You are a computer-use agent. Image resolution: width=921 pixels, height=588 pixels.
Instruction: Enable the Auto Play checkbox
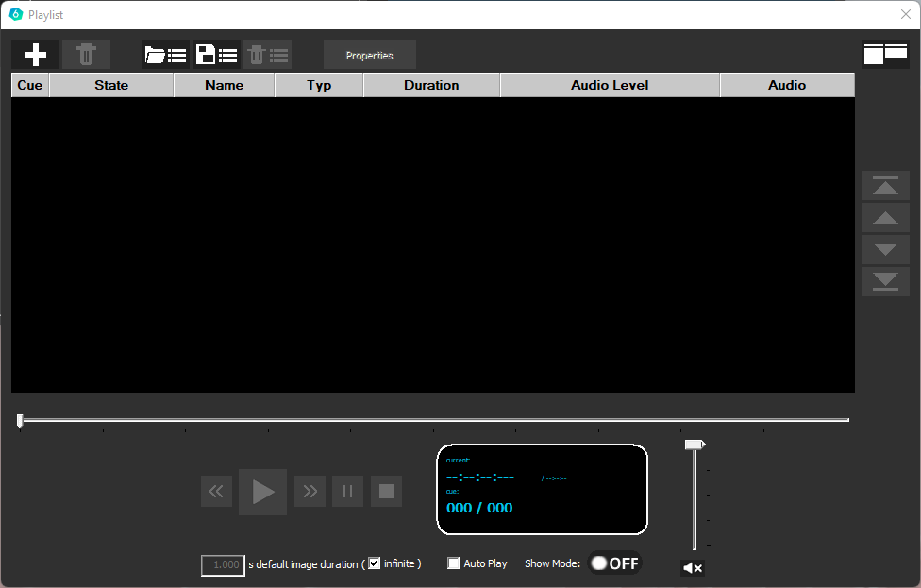[x=454, y=563]
